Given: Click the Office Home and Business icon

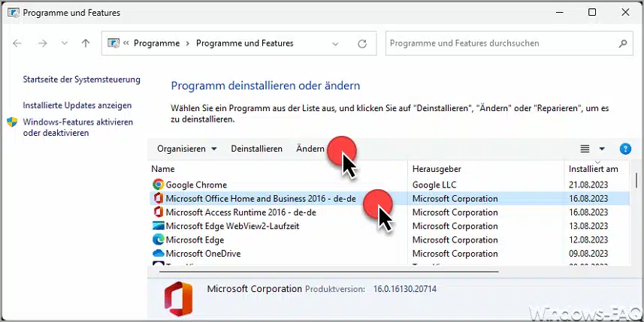Looking at the screenshot, I should [x=158, y=199].
